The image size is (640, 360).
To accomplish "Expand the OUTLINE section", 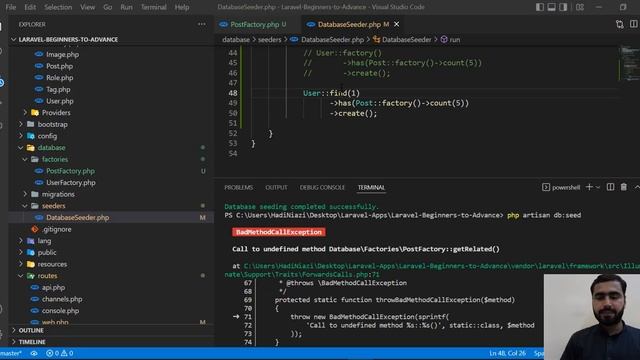I will [31, 330].
